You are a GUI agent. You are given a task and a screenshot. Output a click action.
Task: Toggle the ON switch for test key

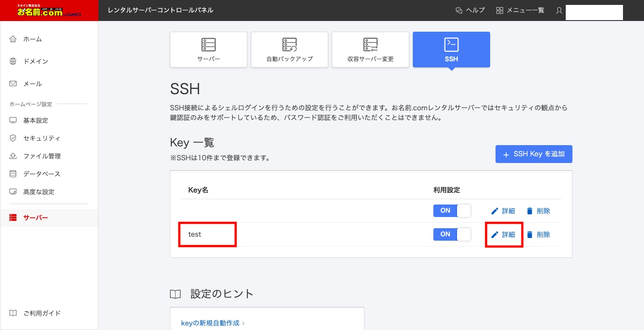pyautogui.click(x=452, y=234)
